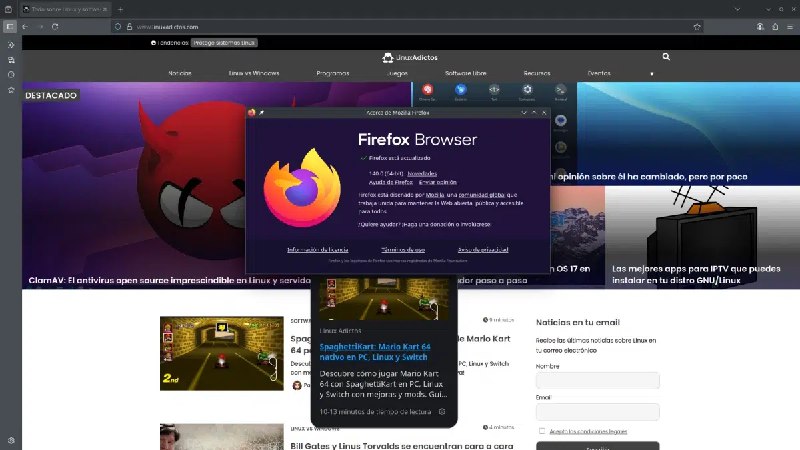800x450 pixels.
Task: Open the legal conditions link
Action: tap(588, 431)
